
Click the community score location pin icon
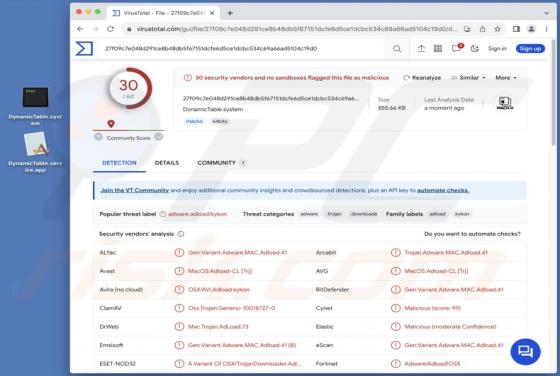(x=111, y=124)
